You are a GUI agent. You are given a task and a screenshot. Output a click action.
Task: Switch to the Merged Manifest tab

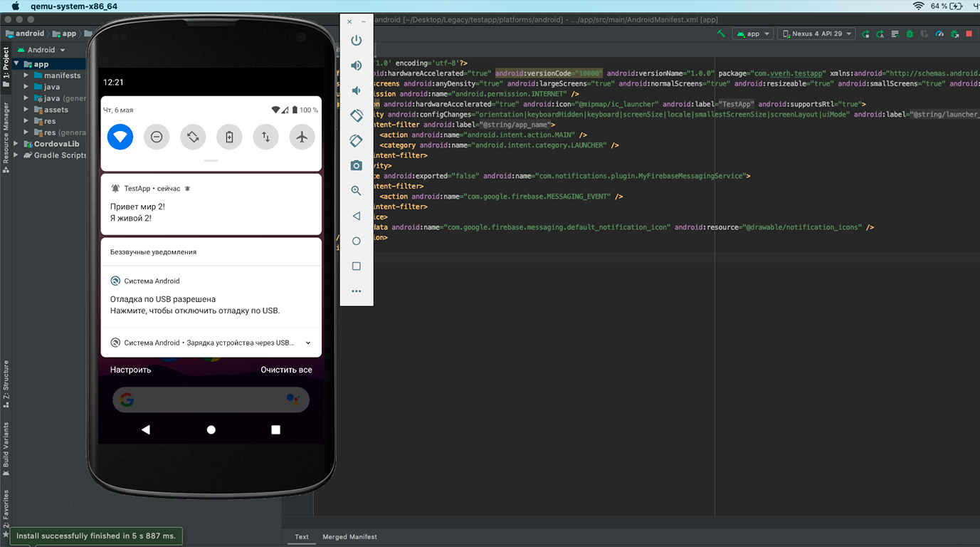(349, 537)
